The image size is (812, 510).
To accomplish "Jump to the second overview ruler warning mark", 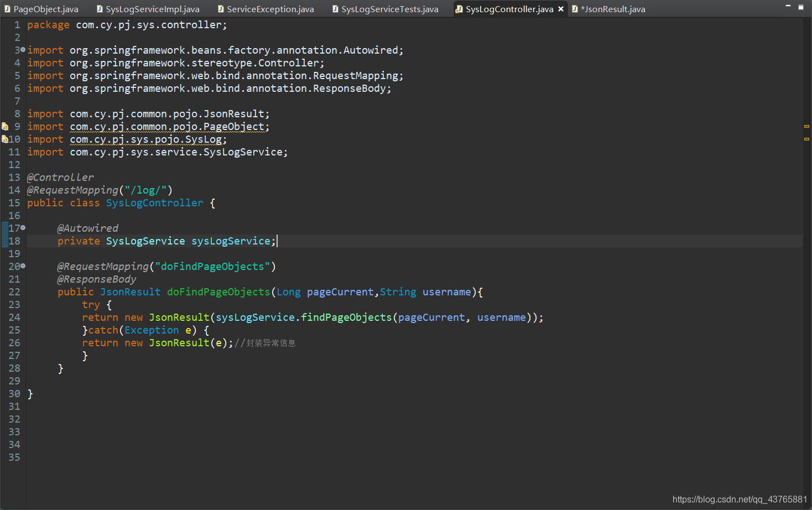I will click(806, 139).
